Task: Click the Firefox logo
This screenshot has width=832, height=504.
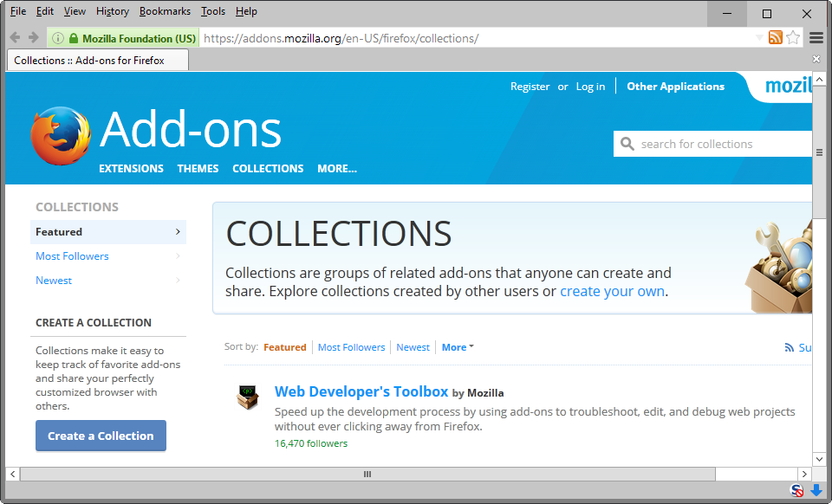Action: click(60, 136)
